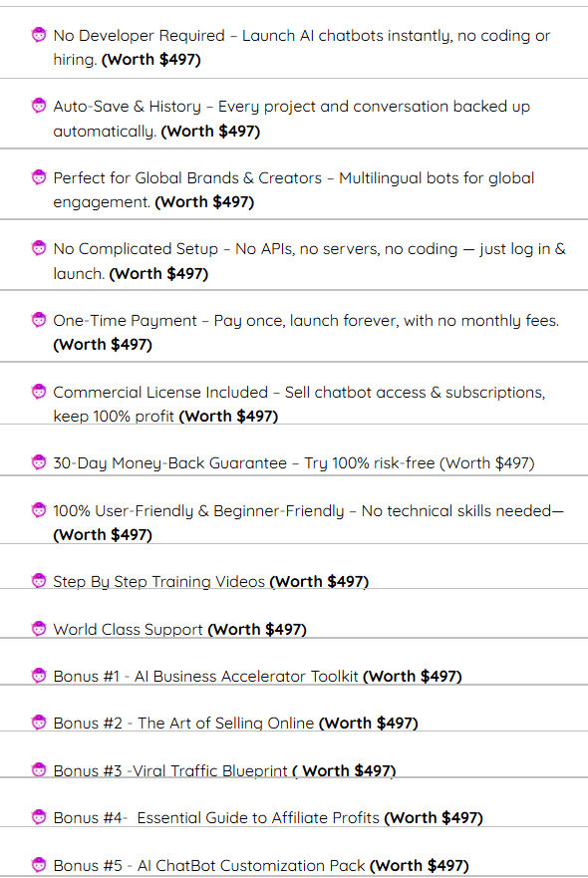
Task: Click the icon next to Bonus #2 Art of Selling
Action: coord(39,723)
